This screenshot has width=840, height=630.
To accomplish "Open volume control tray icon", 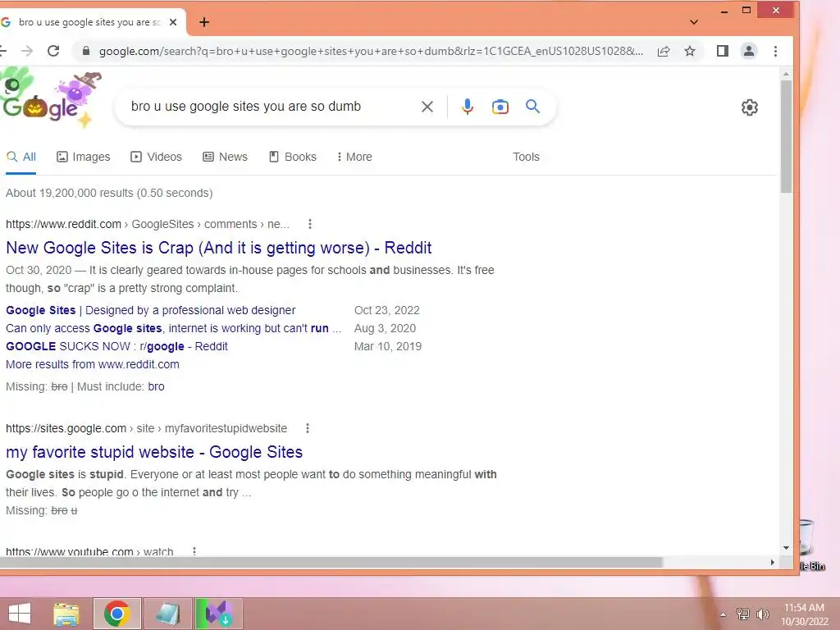I will coord(762,614).
